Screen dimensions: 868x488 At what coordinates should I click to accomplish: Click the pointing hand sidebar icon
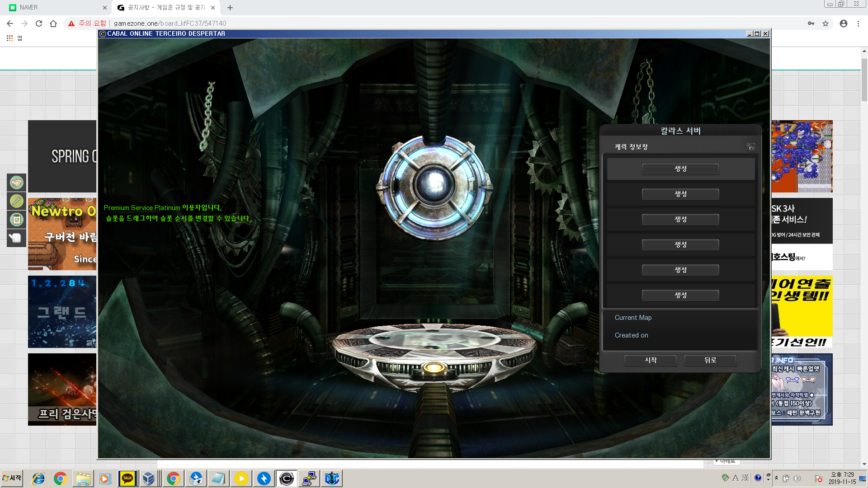pos(17,238)
